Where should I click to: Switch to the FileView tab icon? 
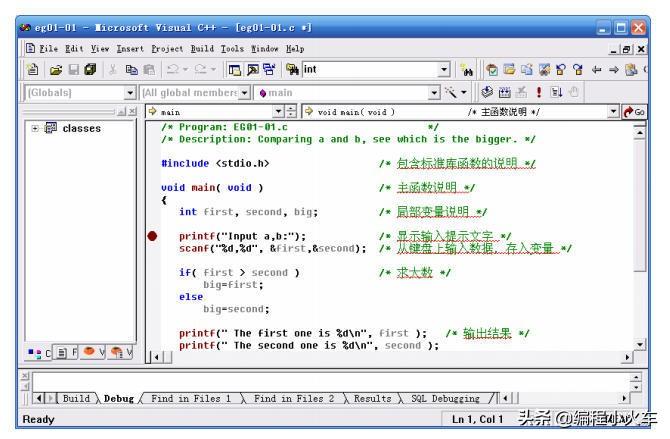(x=66, y=353)
